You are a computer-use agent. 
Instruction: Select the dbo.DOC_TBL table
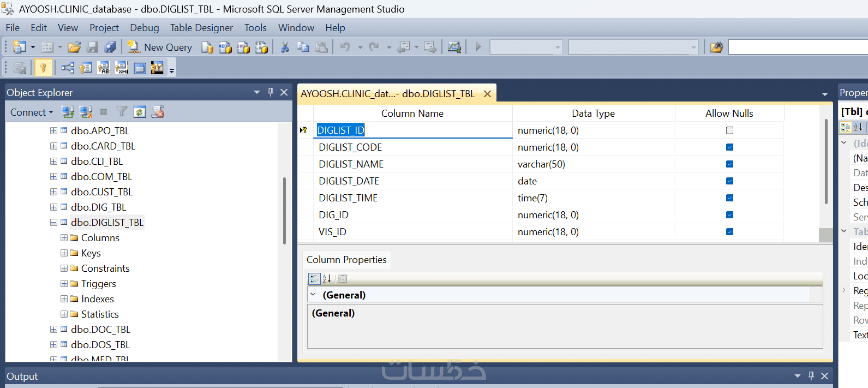click(x=100, y=330)
